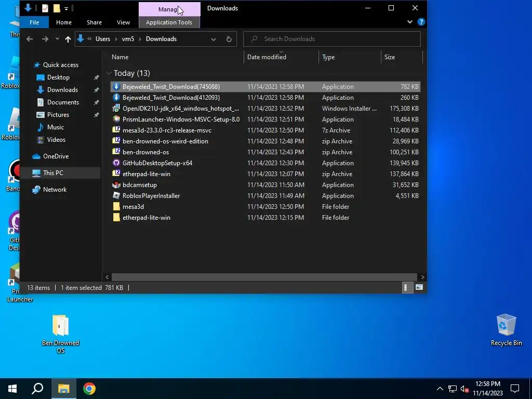The height and width of the screenshot is (399, 532).
Task: Open the notification center
Action: point(515,389)
